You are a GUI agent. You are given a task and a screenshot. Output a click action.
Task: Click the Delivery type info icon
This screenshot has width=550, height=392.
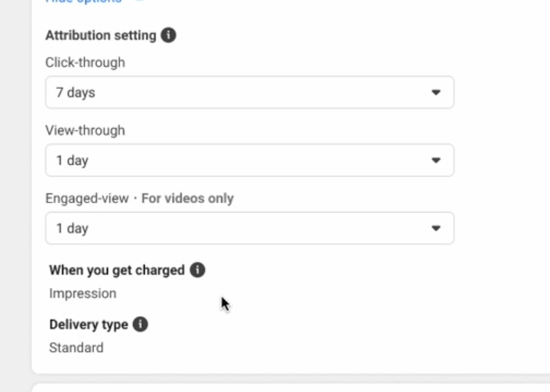tap(140, 324)
